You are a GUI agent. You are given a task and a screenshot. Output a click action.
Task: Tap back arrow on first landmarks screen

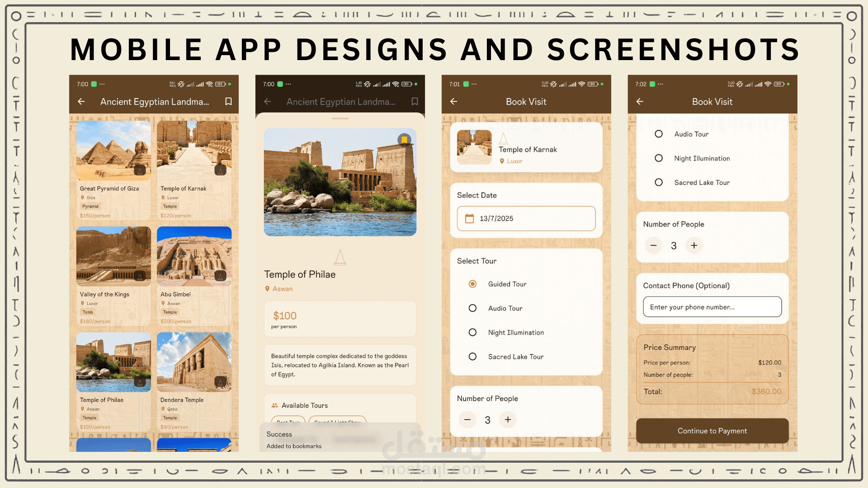coord(81,102)
